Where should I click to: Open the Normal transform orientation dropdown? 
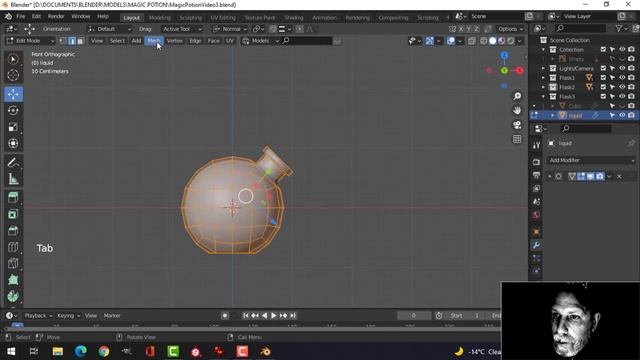pos(230,29)
